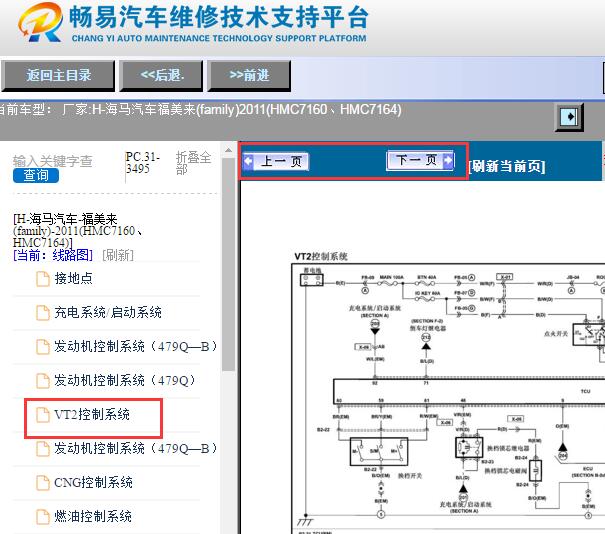Screen dimensions: 605x534
Task: Open CNG控制系统 item
Action: click(x=93, y=482)
